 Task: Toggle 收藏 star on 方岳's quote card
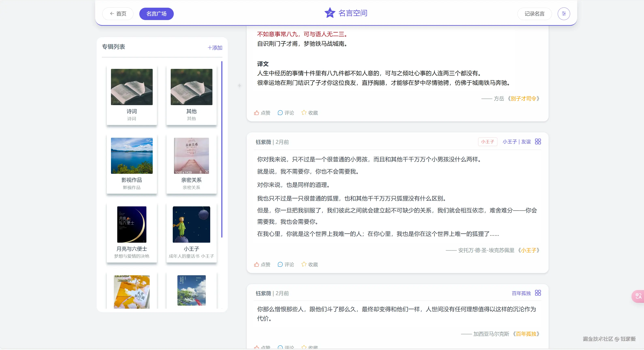click(304, 112)
